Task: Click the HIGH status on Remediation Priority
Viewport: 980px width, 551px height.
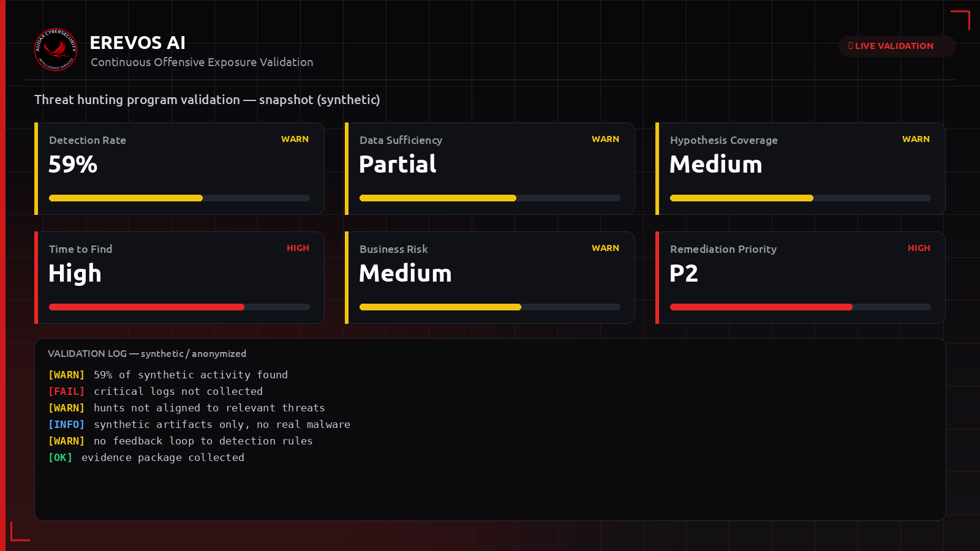Action: (919, 248)
